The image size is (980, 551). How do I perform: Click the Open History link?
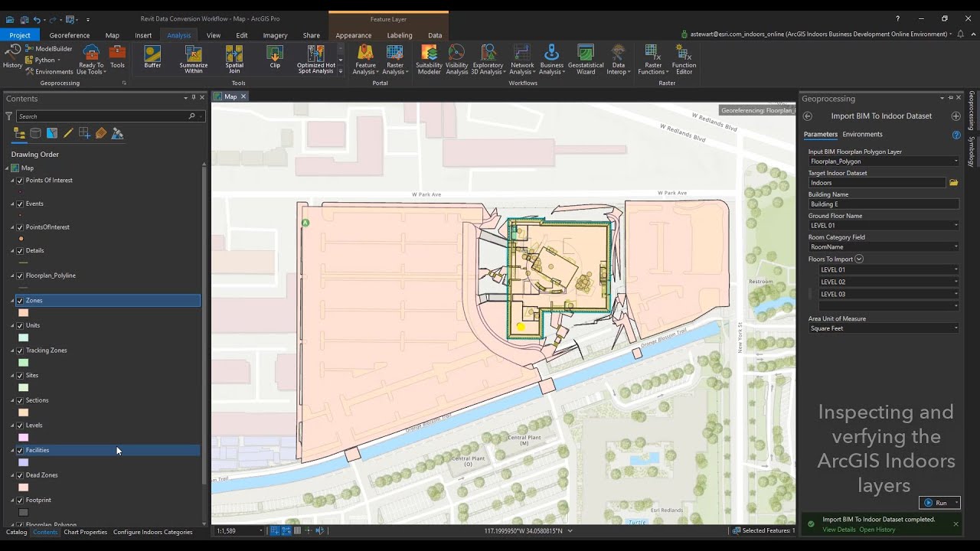(877, 530)
